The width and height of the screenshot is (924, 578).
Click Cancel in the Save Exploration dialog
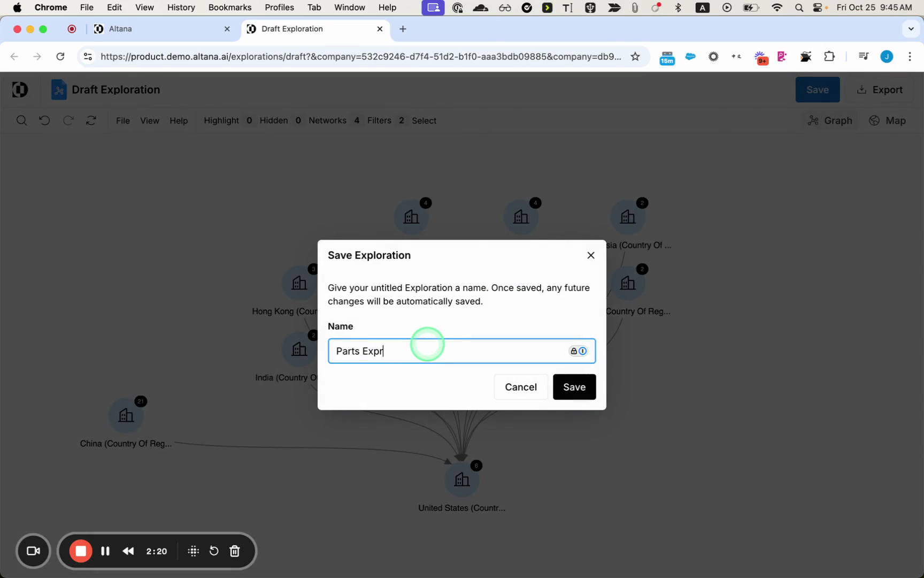coord(520,387)
